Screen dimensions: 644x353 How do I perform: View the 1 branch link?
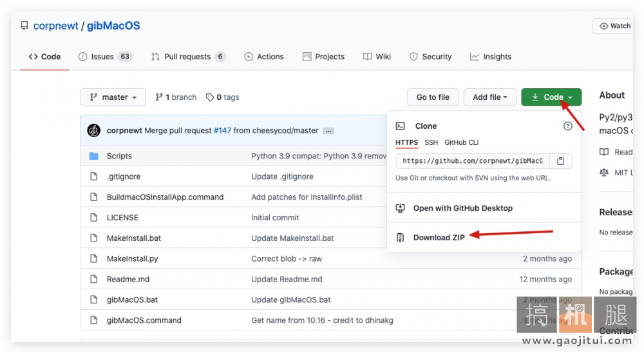[x=176, y=97]
